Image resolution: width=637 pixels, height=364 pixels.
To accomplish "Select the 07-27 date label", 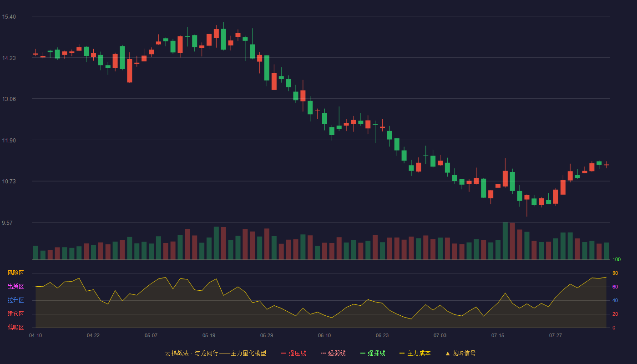I will click(x=556, y=335).
